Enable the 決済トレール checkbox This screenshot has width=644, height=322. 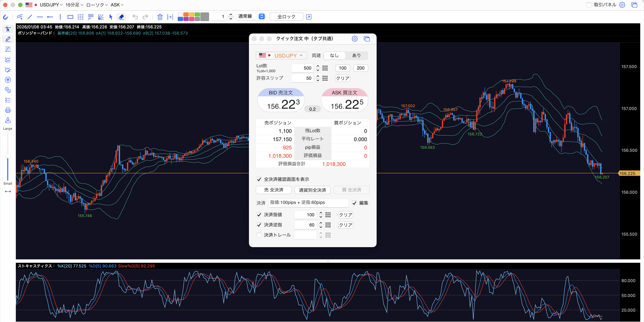259,235
